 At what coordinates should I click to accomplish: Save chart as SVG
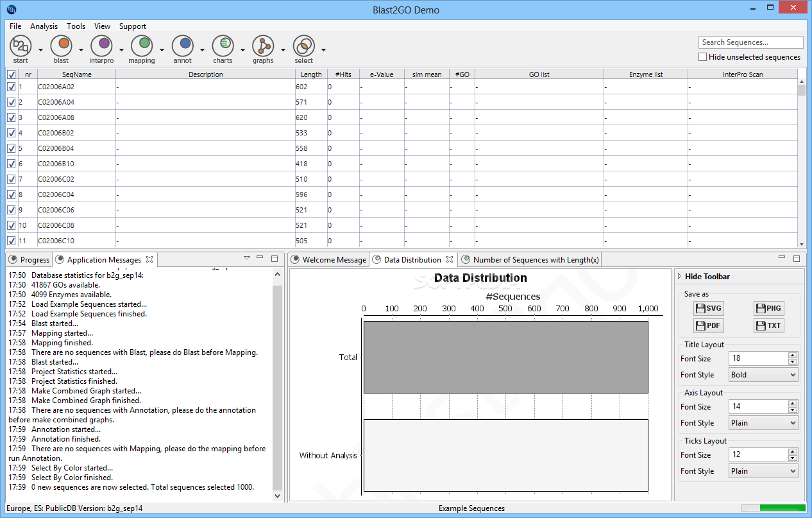coord(708,308)
